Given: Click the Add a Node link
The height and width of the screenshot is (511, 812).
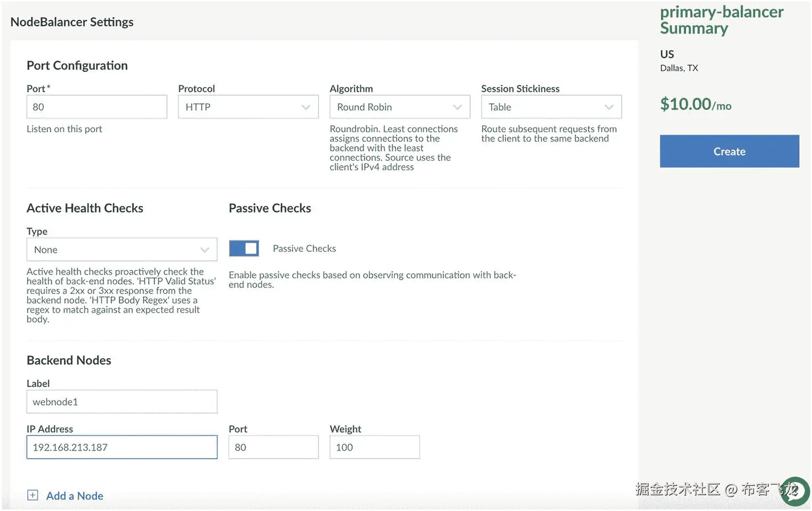Looking at the screenshot, I should tap(75, 496).
